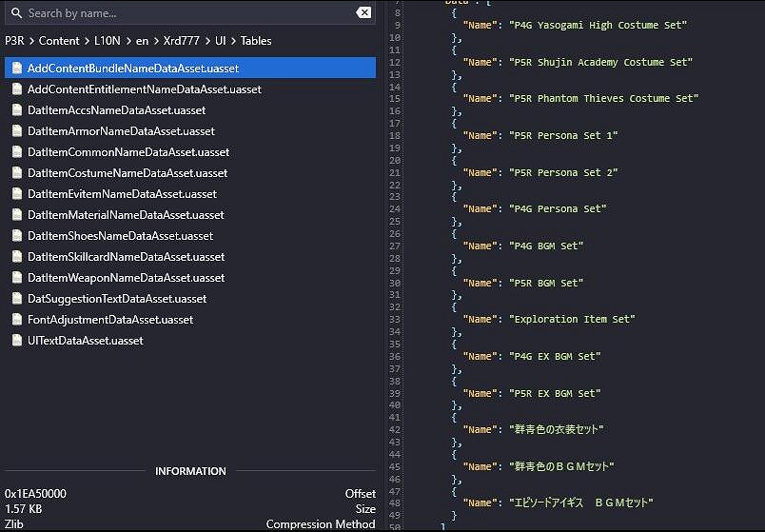This screenshot has width=765, height=532.
Task: Click the file icon beside DatItemCostumeNameDataAsset.uasset
Action: [17, 173]
